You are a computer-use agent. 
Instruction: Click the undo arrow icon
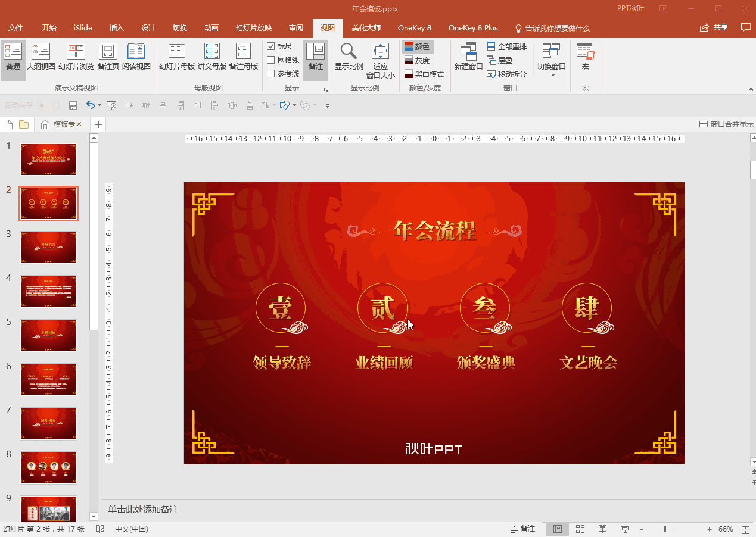[x=90, y=105]
